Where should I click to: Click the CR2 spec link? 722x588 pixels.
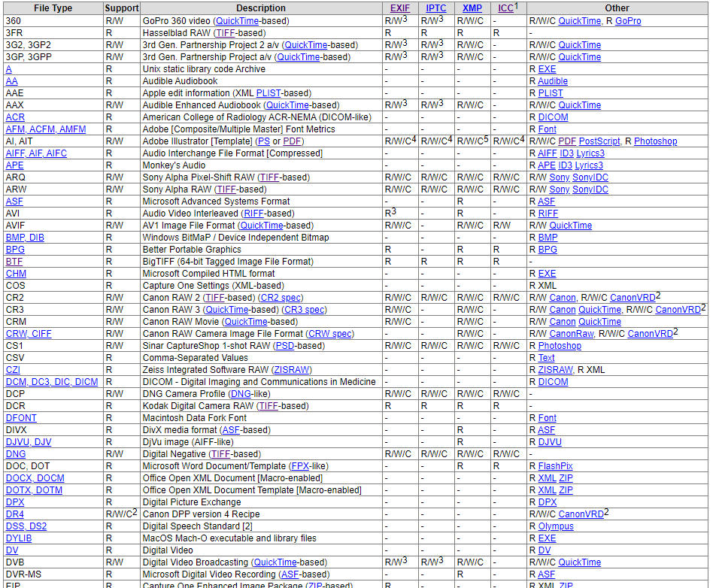(x=281, y=298)
